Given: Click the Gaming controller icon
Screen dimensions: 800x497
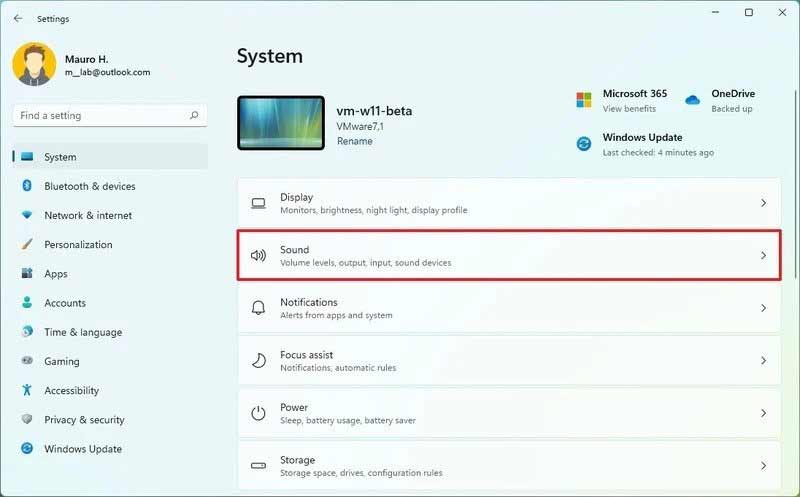Looking at the screenshot, I should (x=27, y=360).
